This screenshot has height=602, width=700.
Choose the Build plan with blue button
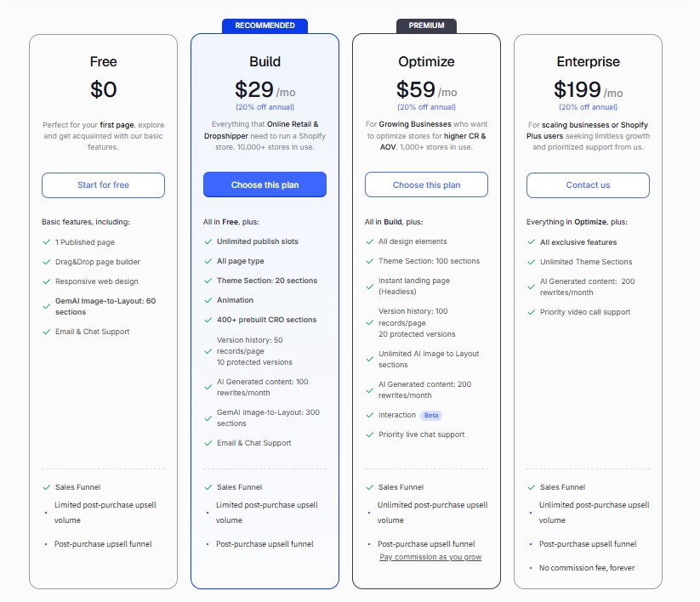[x=265, y=185]
